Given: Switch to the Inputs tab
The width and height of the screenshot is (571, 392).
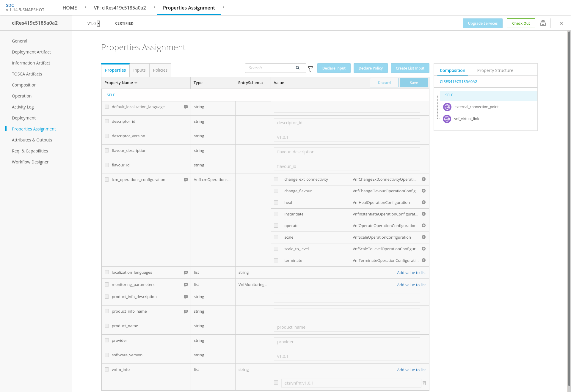Looking at the screenshot, I should [139, 70].
